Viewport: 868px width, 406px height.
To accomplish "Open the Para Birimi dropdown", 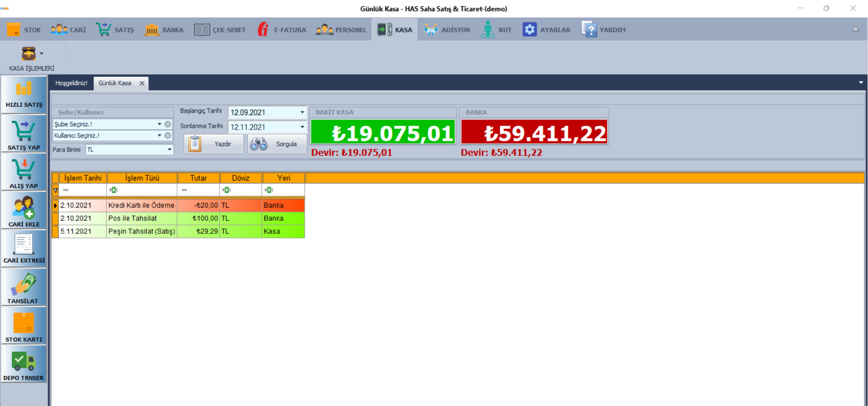I will pyautogui.click(x=169, y=149).
